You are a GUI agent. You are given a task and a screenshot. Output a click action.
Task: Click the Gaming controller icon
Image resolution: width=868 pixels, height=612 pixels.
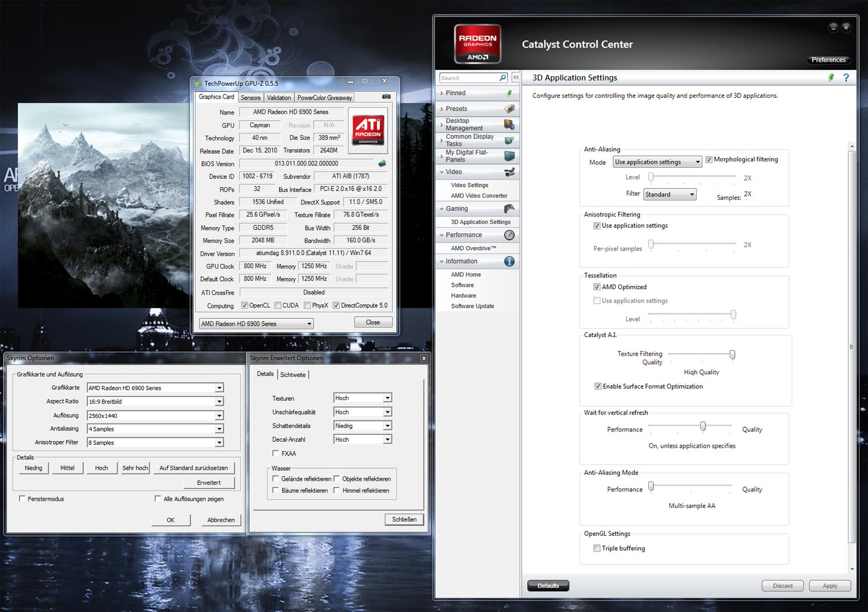(x=509, y=209)
